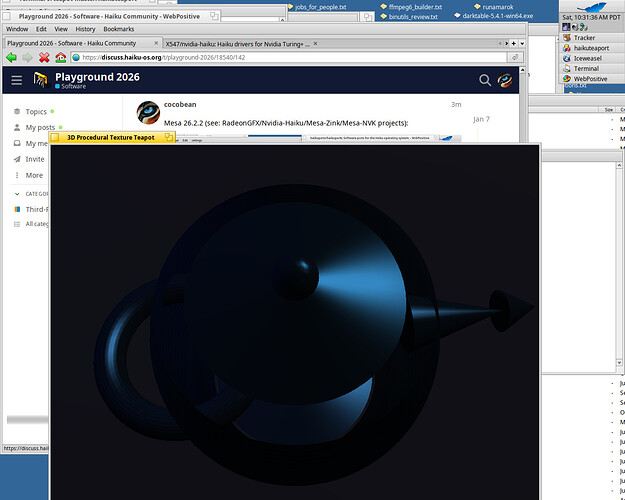The height and width of the screenshot is (500, 625).
Task: Click third tray icon under the clock
Action: [584, 27]
